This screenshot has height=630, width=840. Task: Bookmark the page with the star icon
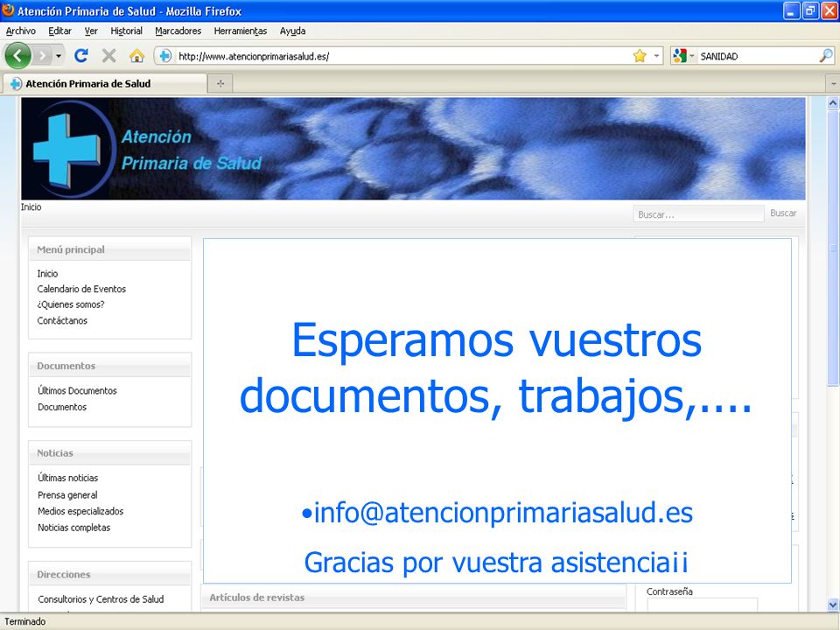coord(640,56)
